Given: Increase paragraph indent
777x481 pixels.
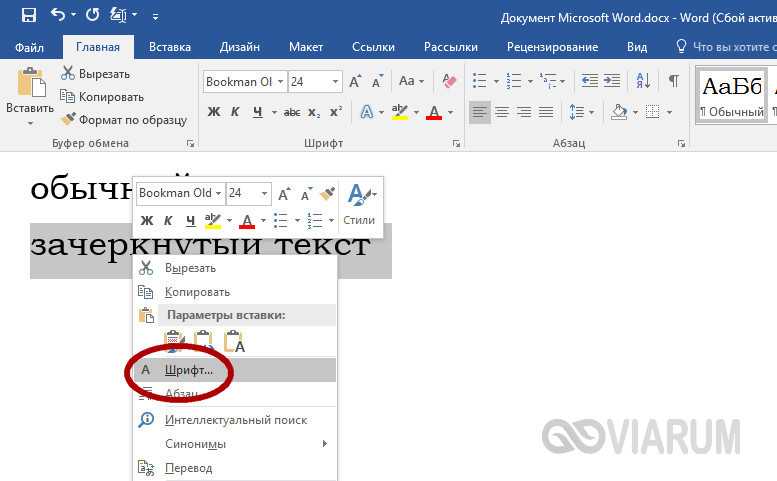Looking at the screenshot, I should tap(612, 80).
